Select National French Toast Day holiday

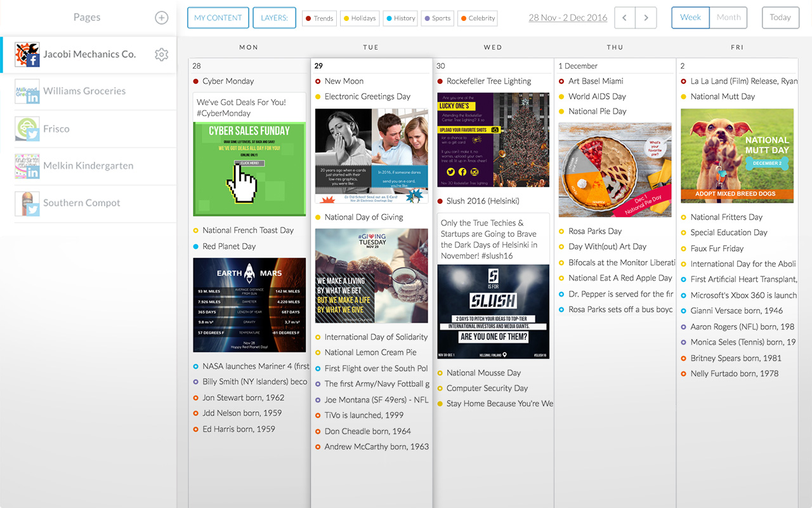click(x=248, y=231)
